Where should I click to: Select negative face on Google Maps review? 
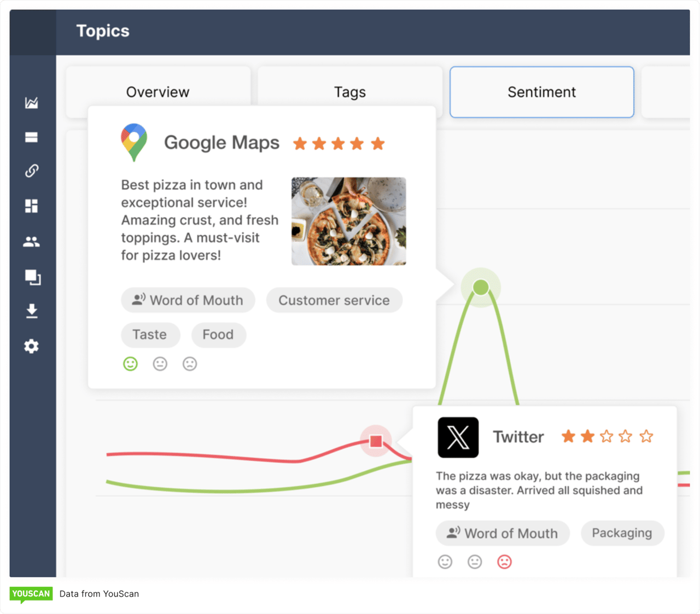190,364
